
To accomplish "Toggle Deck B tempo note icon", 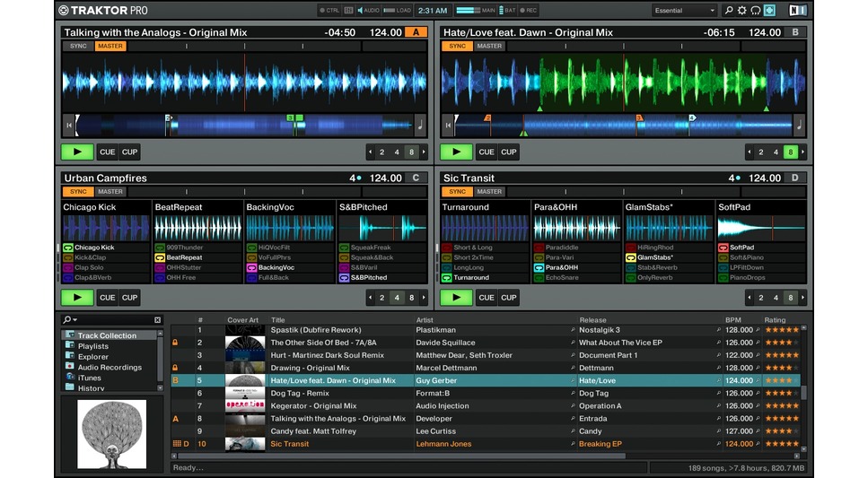I will click(x=800, y=125).
